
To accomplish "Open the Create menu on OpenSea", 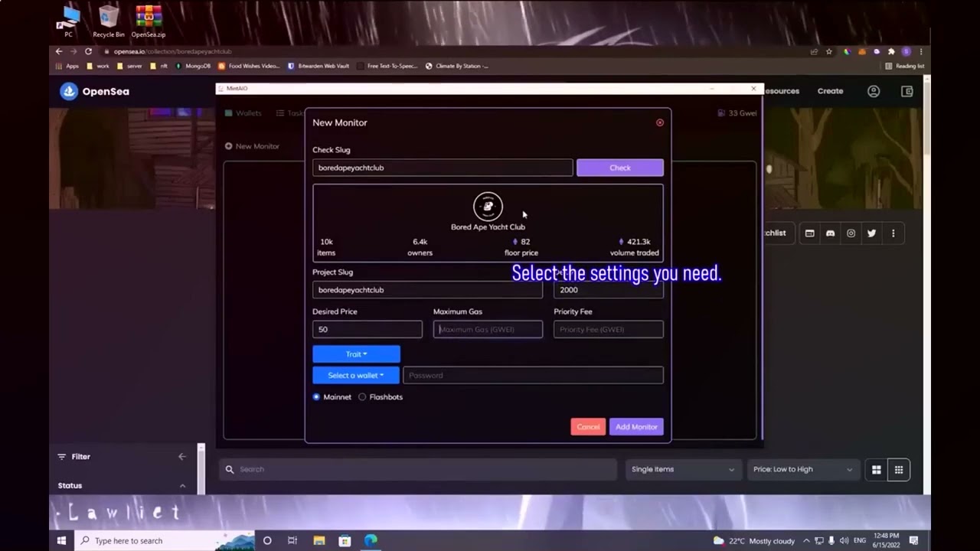I will (x=830, y=91).
